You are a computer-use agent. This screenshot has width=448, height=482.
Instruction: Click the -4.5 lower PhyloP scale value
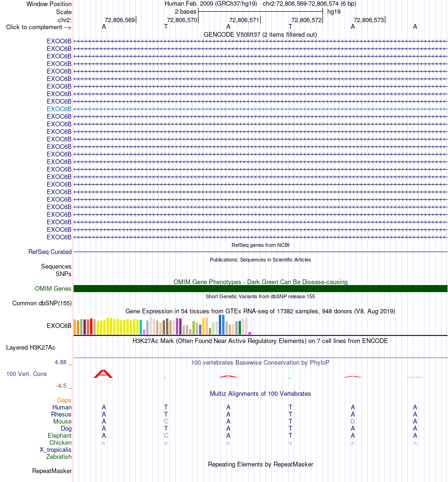coord(61,386)
